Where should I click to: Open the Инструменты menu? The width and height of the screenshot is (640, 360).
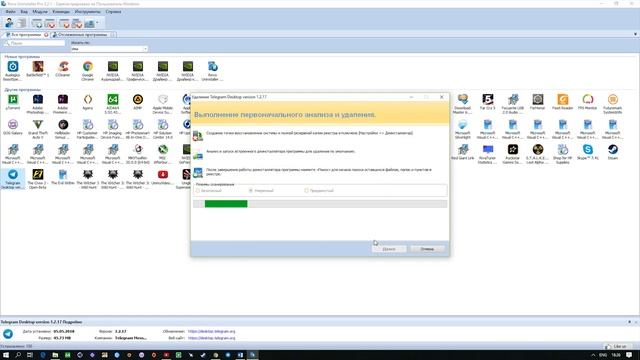pyautogui.click(x=87, y=12)
